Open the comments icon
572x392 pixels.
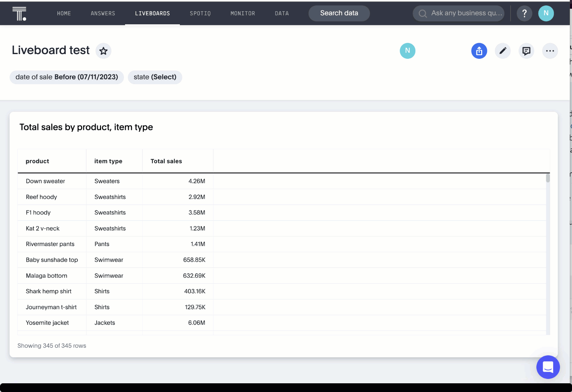coord(526,51)
